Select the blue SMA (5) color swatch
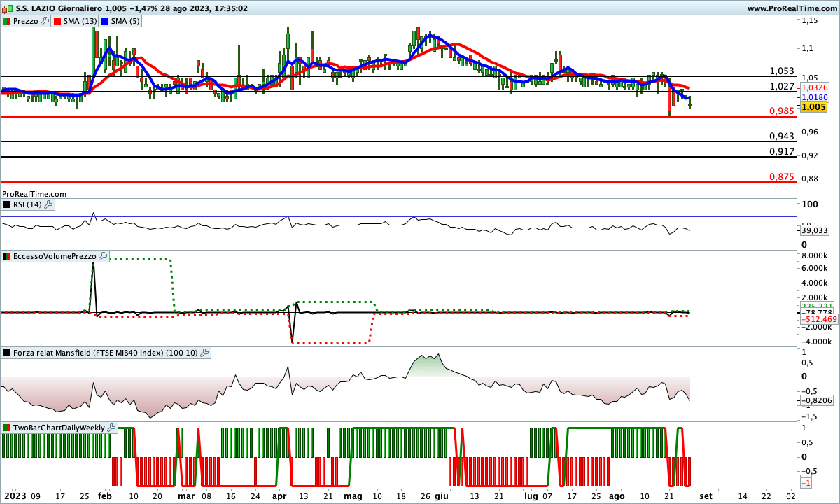 106,21
